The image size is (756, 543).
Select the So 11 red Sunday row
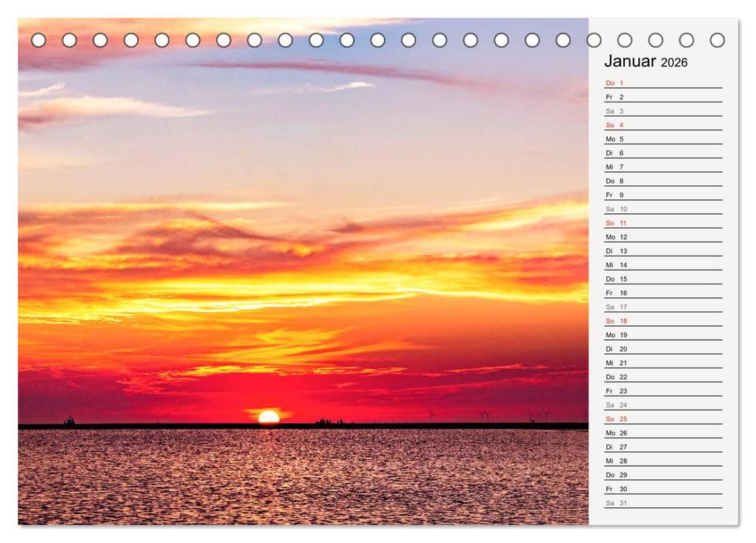(615, 222)
